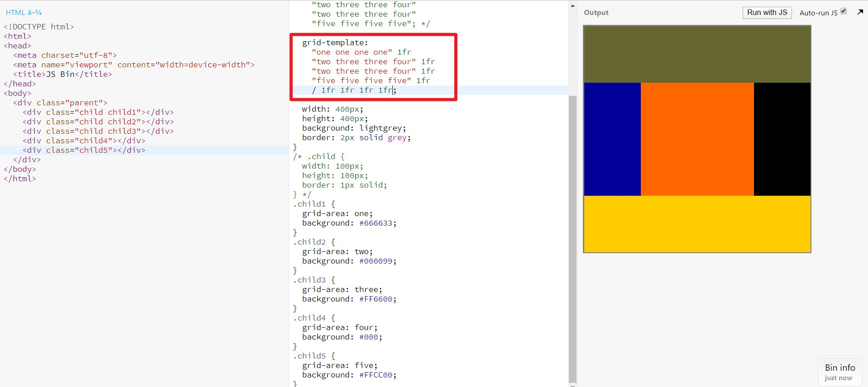Click the '.child1 {' selector line

tap(314, 204)
